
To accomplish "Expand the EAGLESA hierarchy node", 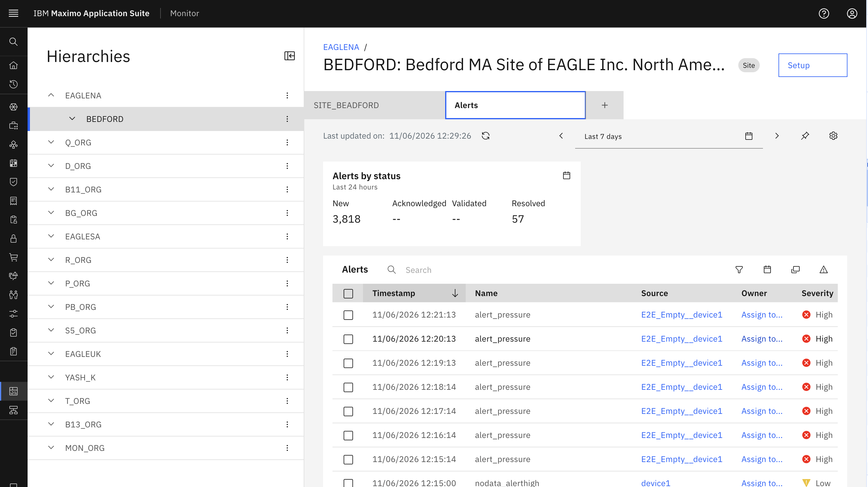I will [x=51, y=236].
